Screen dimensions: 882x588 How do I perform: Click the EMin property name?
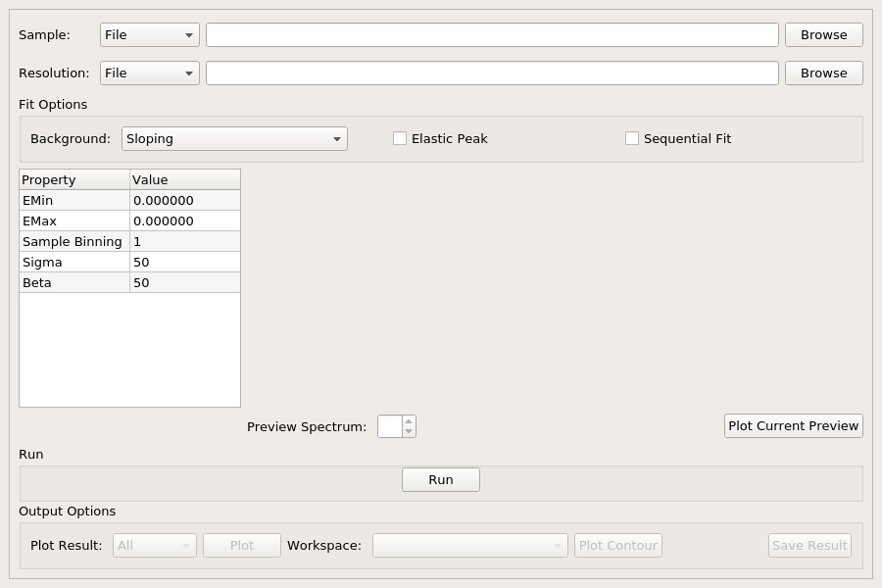[74, 200]
